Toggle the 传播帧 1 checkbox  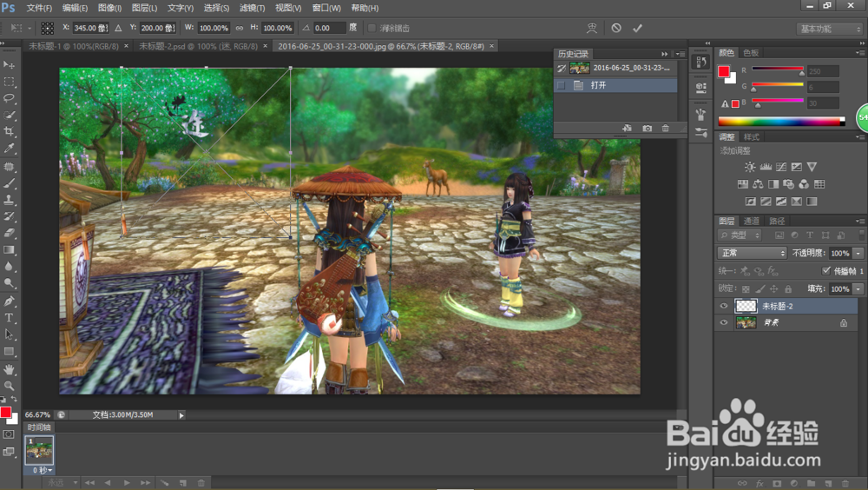coord(826,270)
